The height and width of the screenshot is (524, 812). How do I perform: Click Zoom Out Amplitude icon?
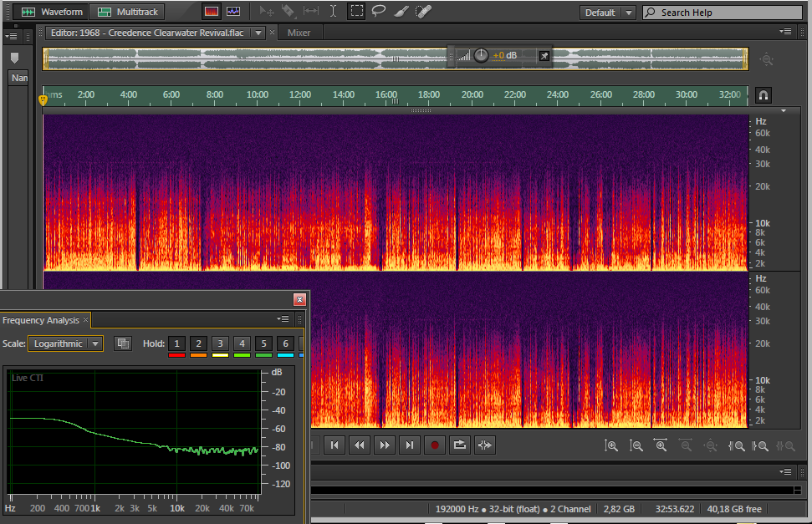(x=636, y=445)
